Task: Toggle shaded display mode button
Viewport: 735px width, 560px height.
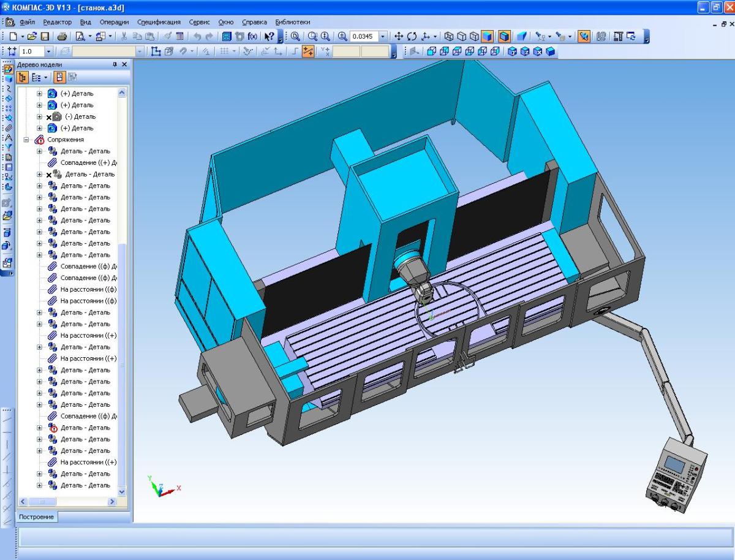Action: pos(488,37)
